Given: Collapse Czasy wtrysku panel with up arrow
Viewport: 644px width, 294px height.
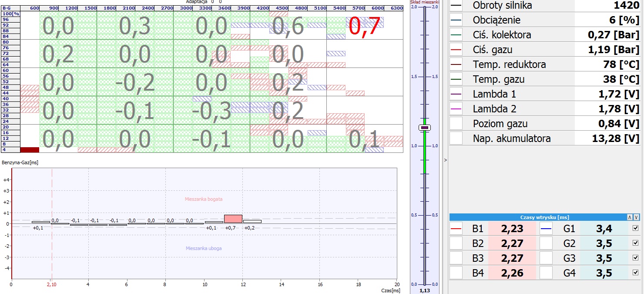Looking at the screenshot, I should pos(629,217).
